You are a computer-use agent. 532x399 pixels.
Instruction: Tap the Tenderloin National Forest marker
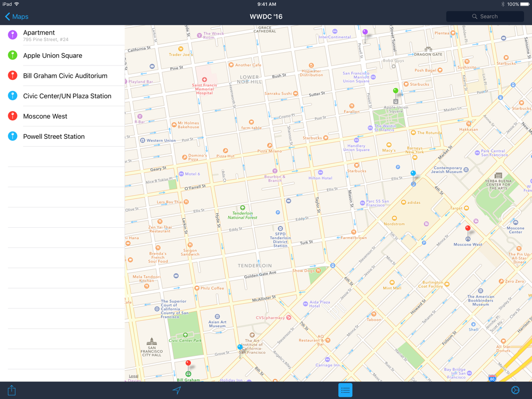243,208
